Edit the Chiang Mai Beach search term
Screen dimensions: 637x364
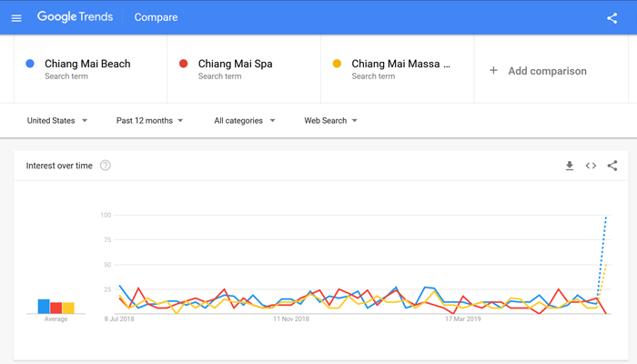87,64
